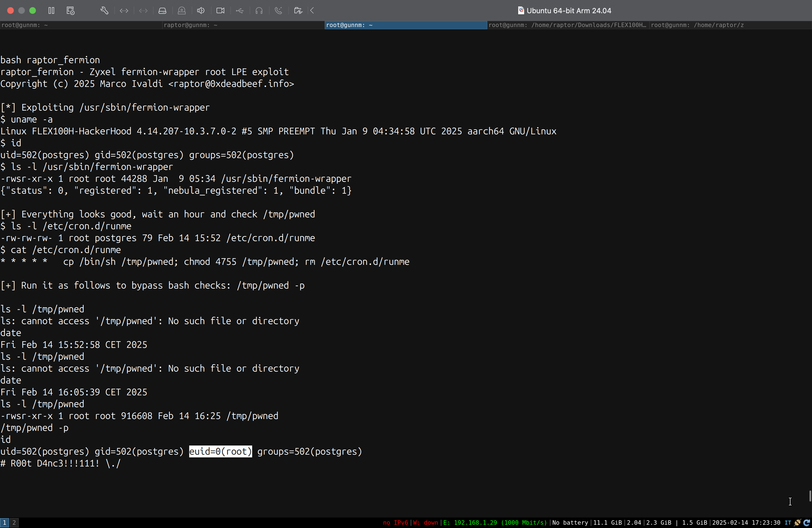Toggle the camera device icon
The height and width of the screenshot is (528, 812).
[x=220, y=10]
